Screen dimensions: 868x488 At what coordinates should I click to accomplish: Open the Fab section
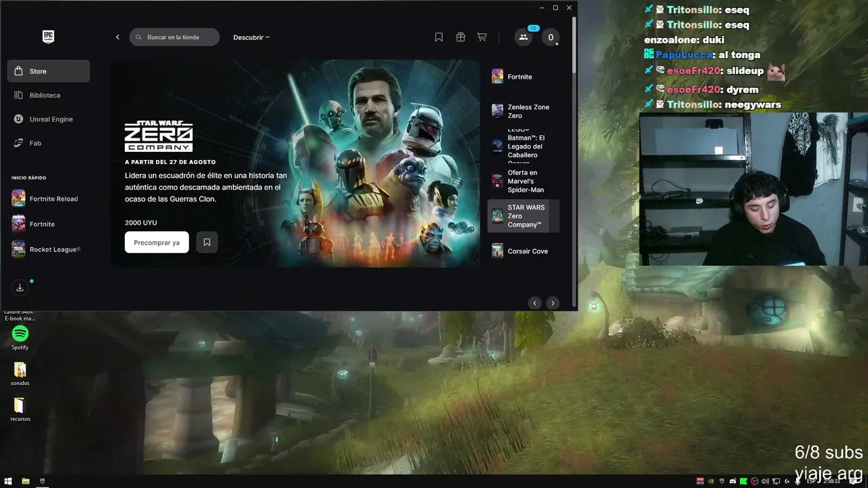tap(49, 143)
